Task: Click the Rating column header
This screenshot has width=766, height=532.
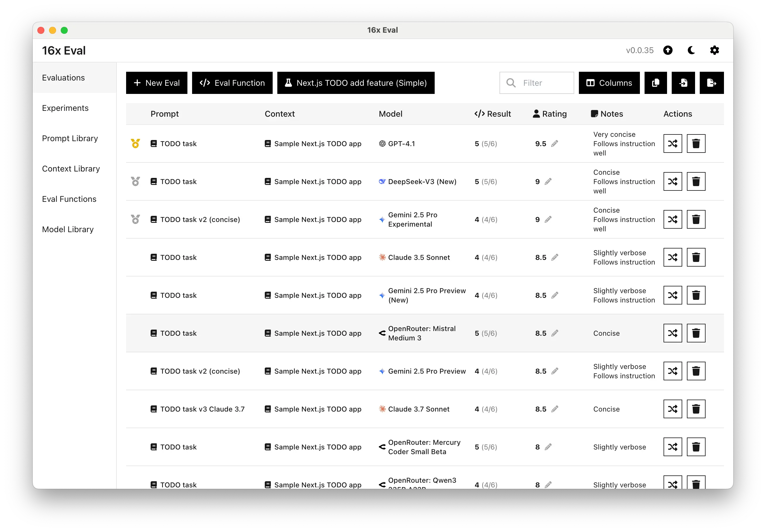Action: pos(550,114)
